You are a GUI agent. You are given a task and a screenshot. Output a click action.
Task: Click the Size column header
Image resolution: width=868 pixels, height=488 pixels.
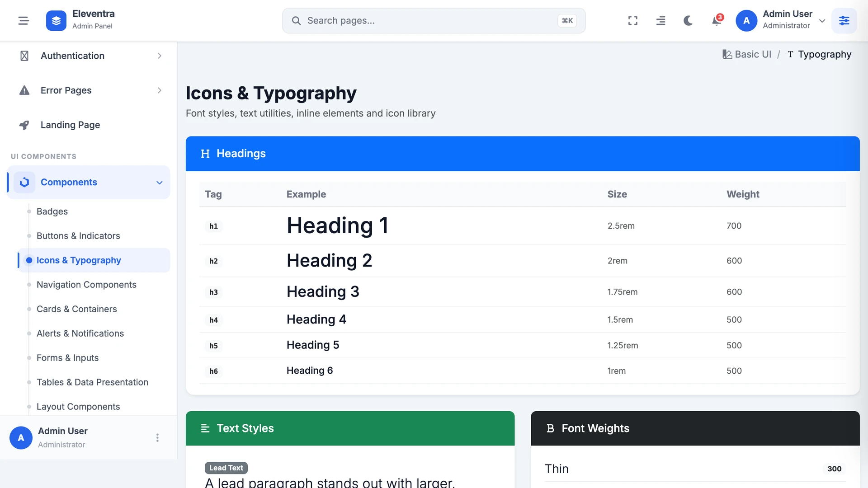pos(617,194)
